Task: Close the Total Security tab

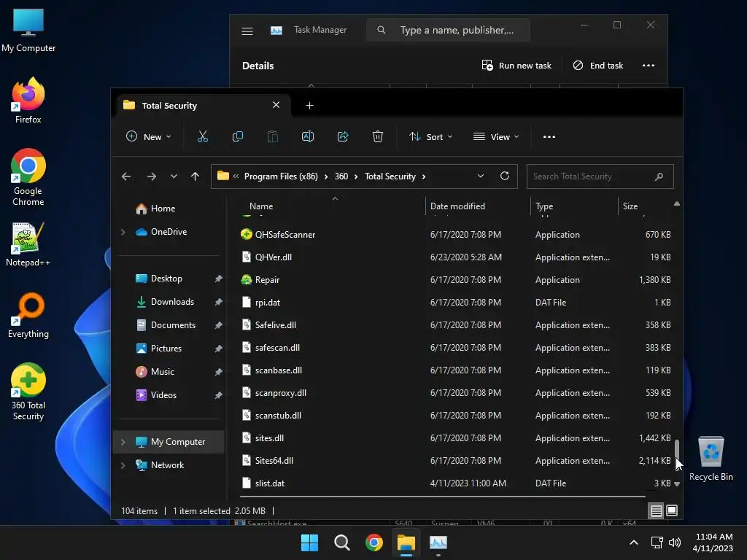Action: 276,105
